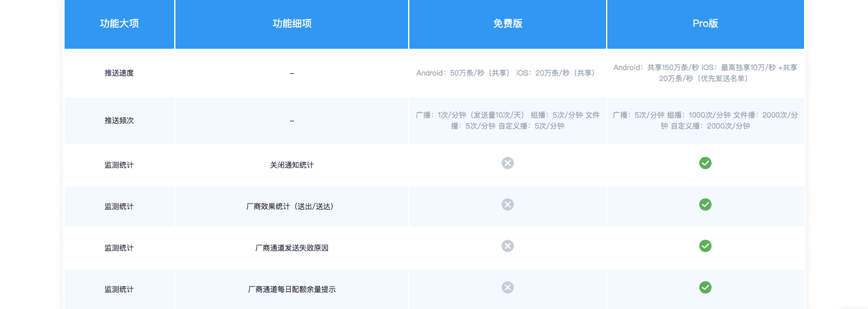Click the free 广播：1次/分钟 frequency text

(x=507, y=121)
